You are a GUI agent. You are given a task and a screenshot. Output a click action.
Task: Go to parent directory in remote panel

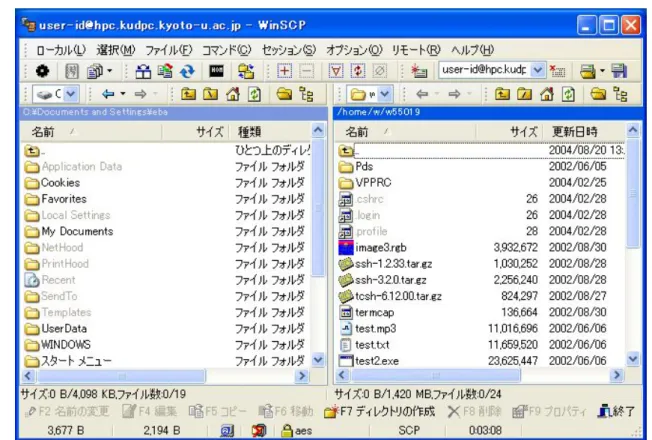502,94
